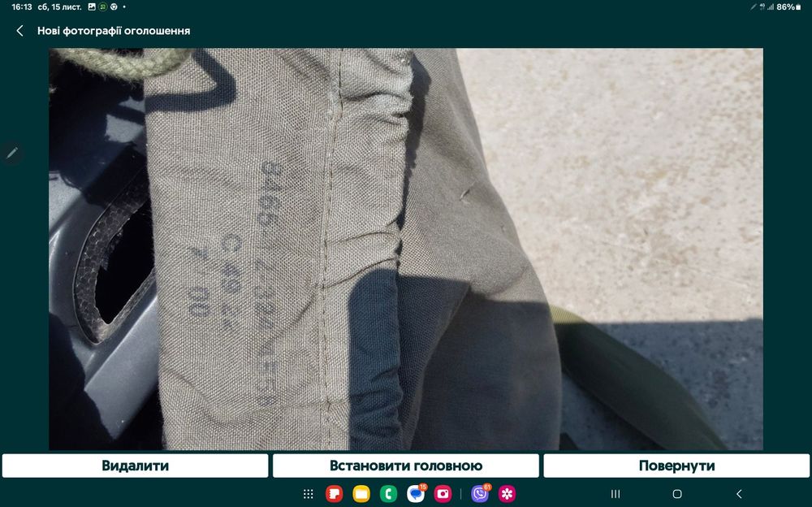Tap the status bar date сб, 15 лист.
The image size is (812, 507).
[59, 6]
